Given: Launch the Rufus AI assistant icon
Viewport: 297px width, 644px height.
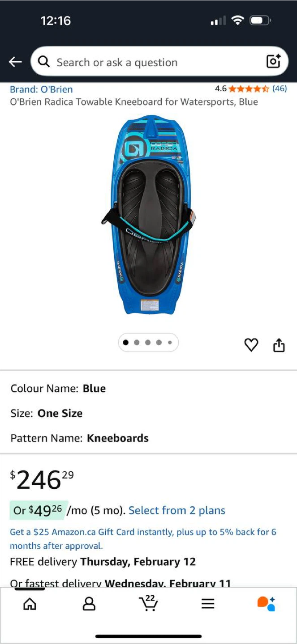Looking at the screenshot, I should [266, 603].
